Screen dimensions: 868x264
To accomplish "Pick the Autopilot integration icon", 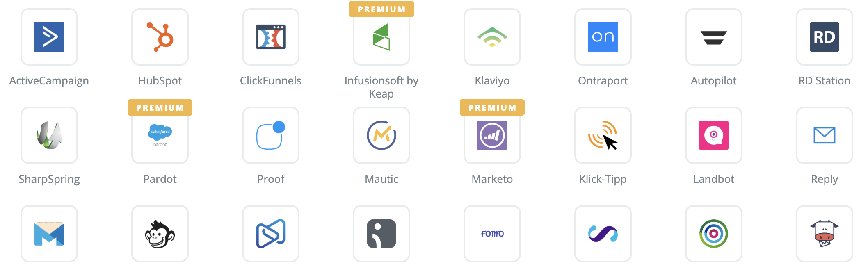I will click(714, 37).
